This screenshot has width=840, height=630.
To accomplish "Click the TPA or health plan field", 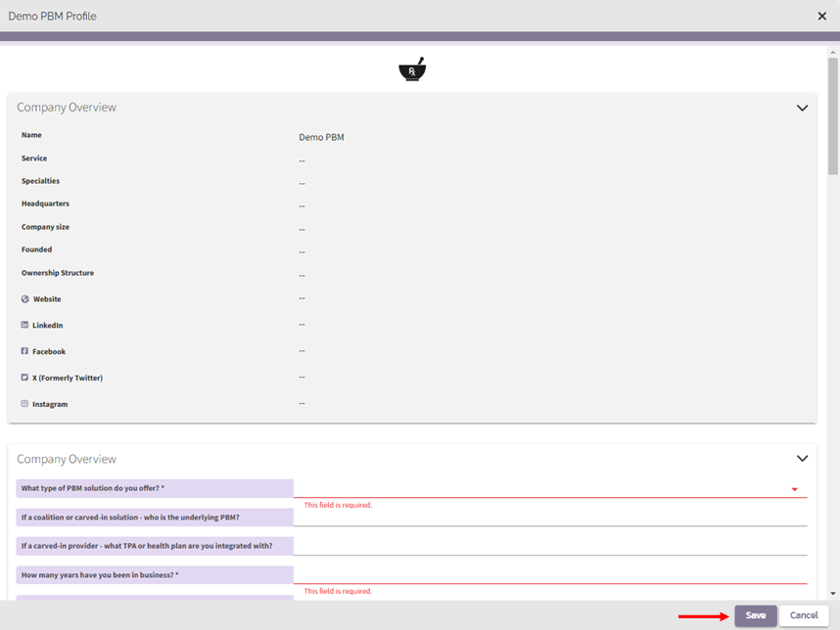I will tap(549, 546).
